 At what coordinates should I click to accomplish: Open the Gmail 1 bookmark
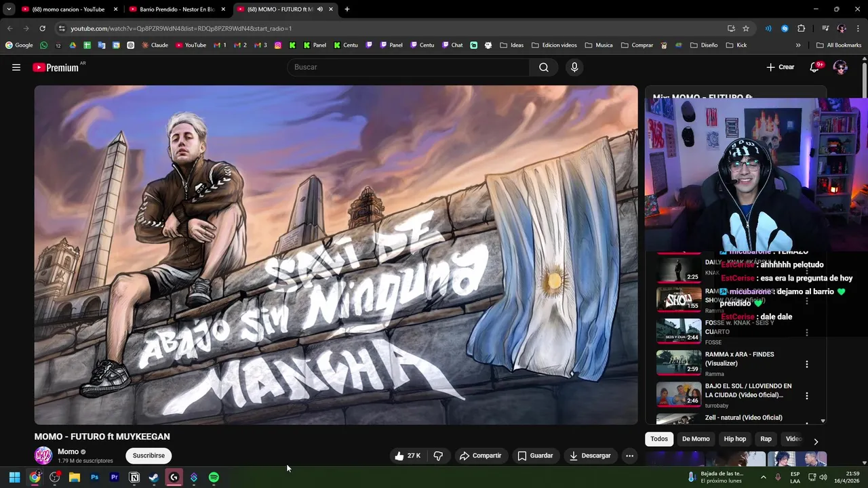click(x=219, y=45)
